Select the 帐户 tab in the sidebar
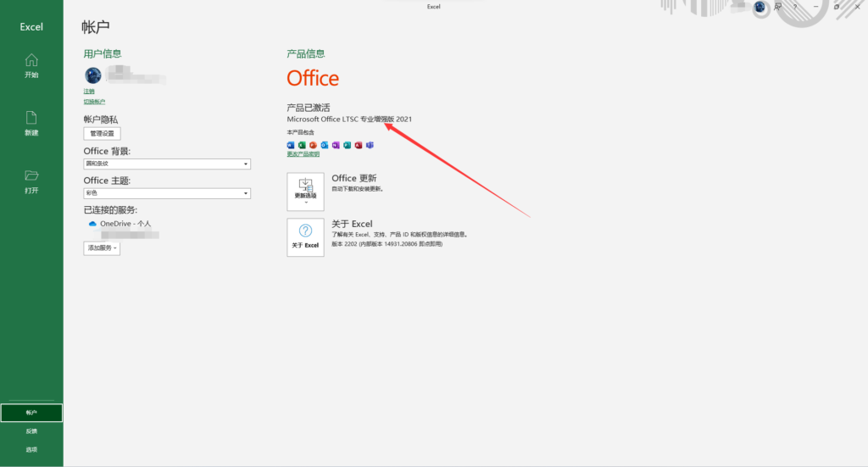The height and width of the screenshot is (467, 868). point(31,413)
